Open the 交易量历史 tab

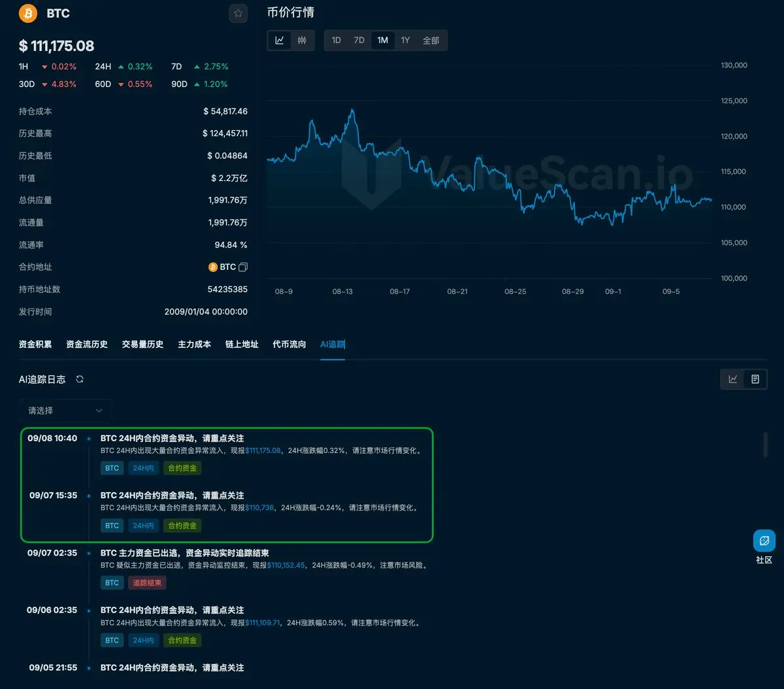click(x=142, y=344)
